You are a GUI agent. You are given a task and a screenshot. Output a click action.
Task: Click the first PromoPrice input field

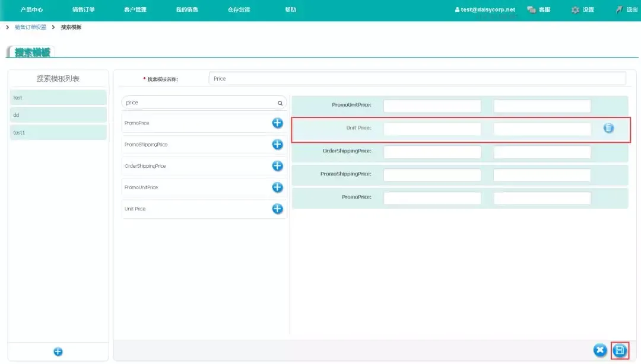[432, 198]
